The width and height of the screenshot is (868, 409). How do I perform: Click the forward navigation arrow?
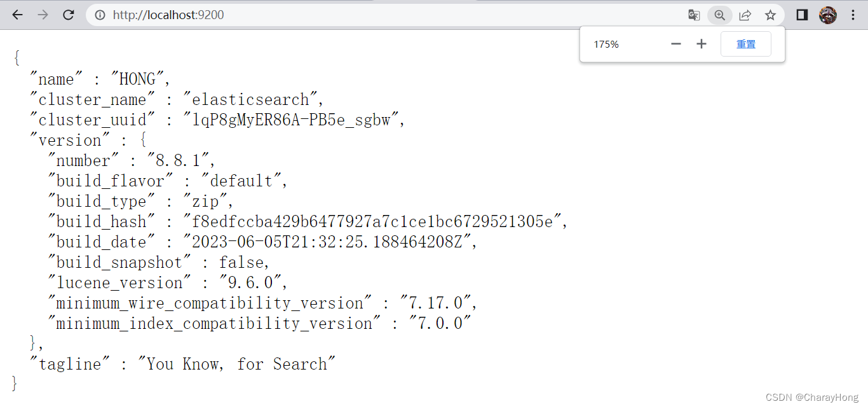coord(43,15)
